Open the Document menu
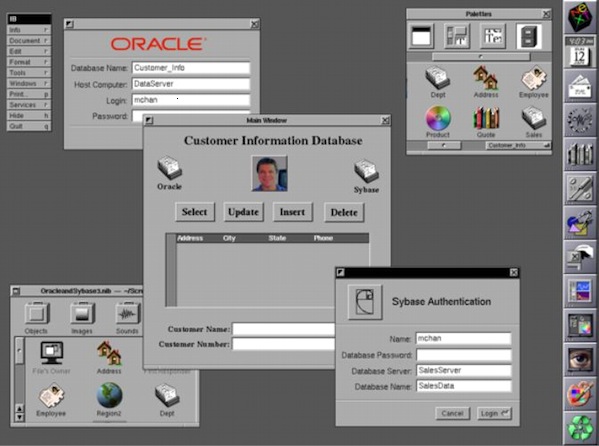Image resolution: width=599 pixels, height=446 pixels. tap(29, 41)
